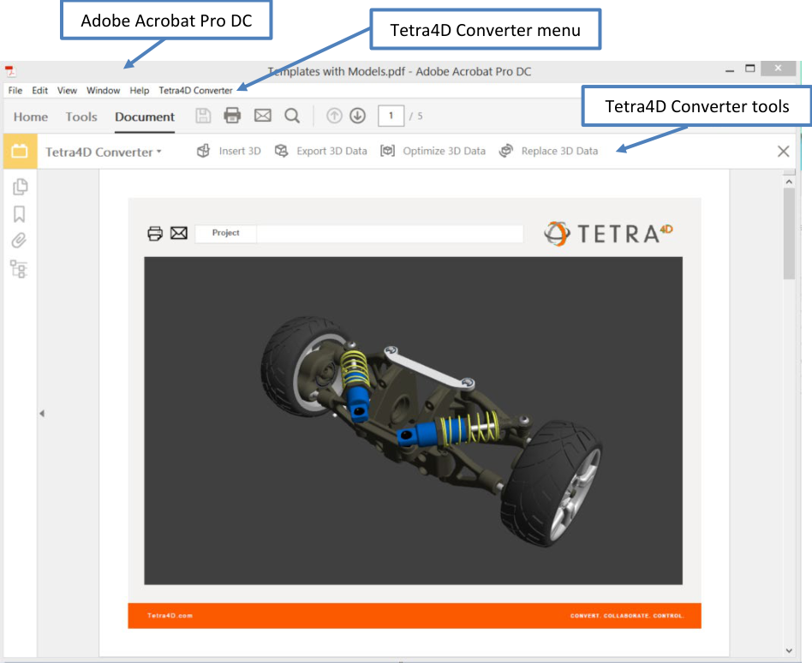
Task: Open the View menu
Action: tap(67, 90)
